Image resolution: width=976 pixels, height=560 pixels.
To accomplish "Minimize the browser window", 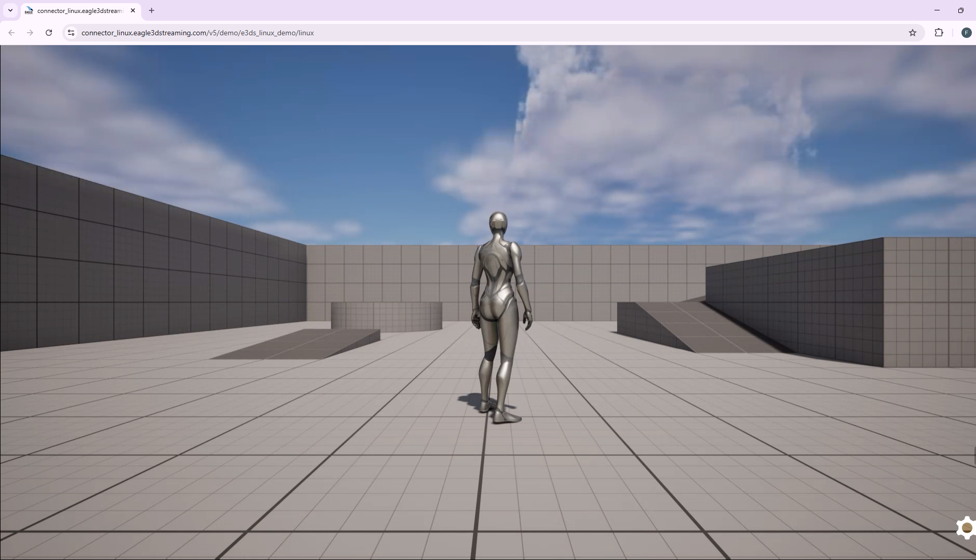I will (x=937, y=10).
